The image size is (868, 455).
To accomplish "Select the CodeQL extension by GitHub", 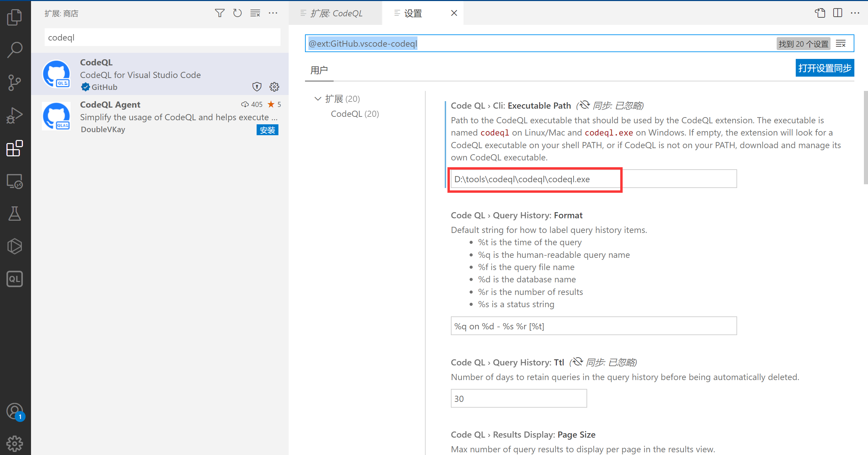I will coord(160,74).
